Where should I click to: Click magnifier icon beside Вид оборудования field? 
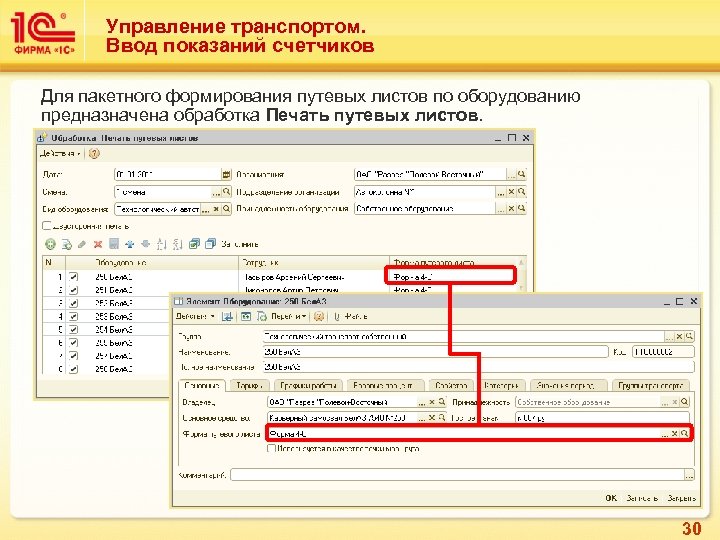(x=226, y=209)
